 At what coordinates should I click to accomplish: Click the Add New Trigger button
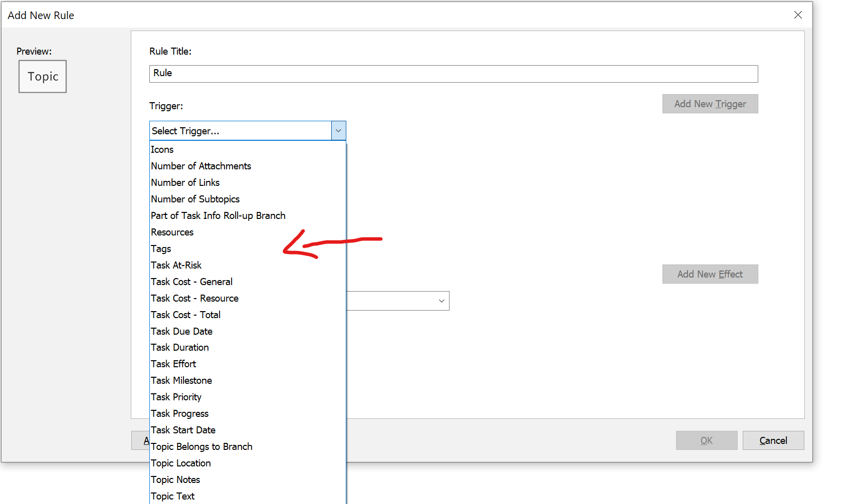click(x=710, y=104)
